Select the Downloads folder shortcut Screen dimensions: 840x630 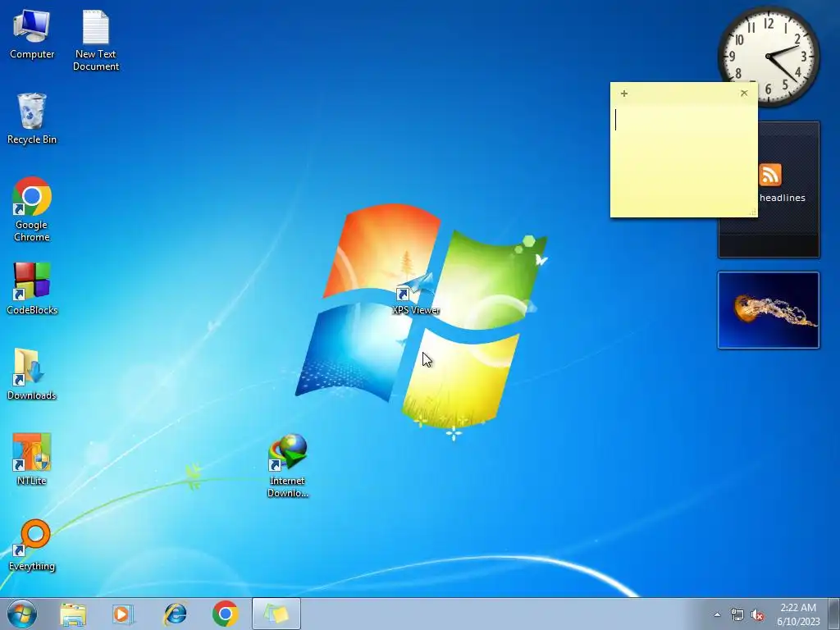pos(32,374)
